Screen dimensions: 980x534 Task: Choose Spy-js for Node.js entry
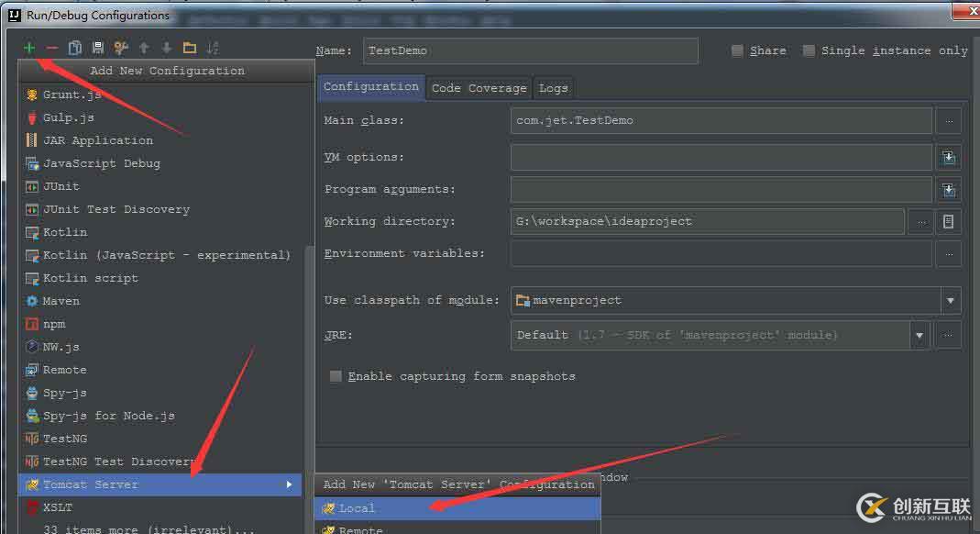coord(161,416)
